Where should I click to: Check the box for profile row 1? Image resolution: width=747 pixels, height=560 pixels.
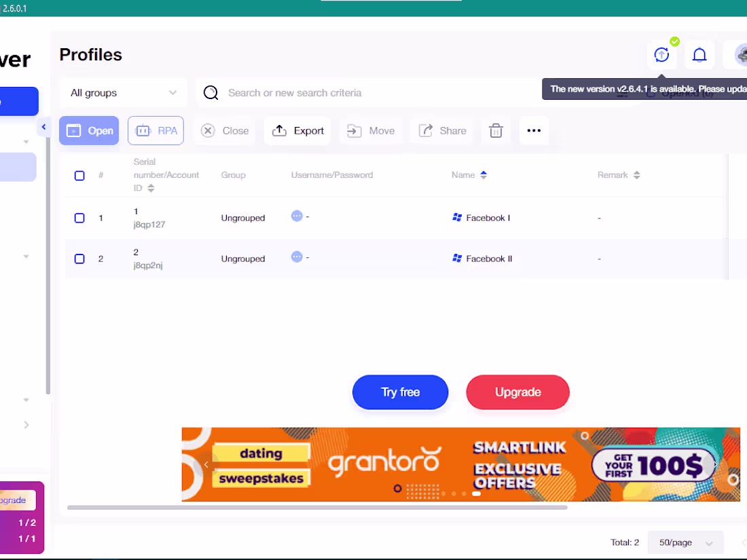click(79, 218)
